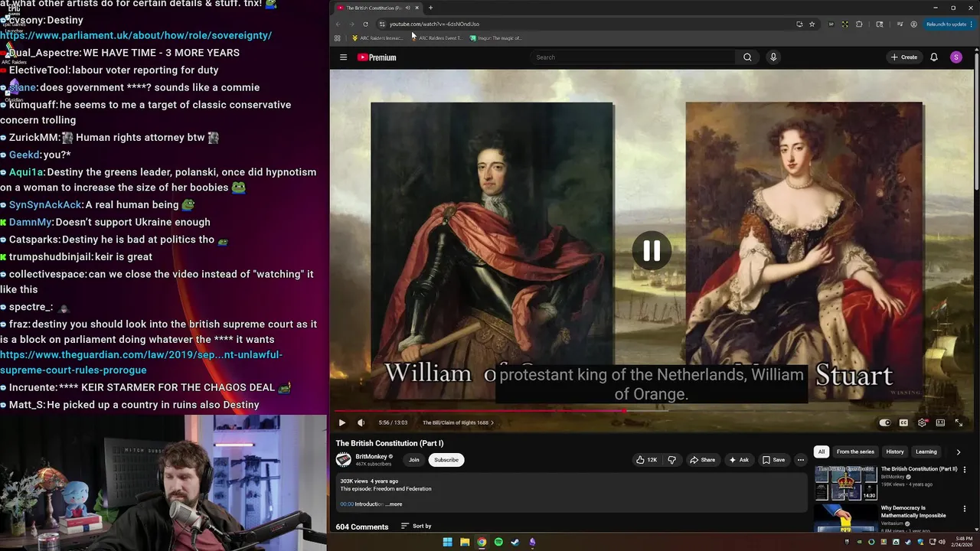The width and height of the screenshot is (980, 551).
Task: Click the large pause overlay icon on video
Action: 652,250
